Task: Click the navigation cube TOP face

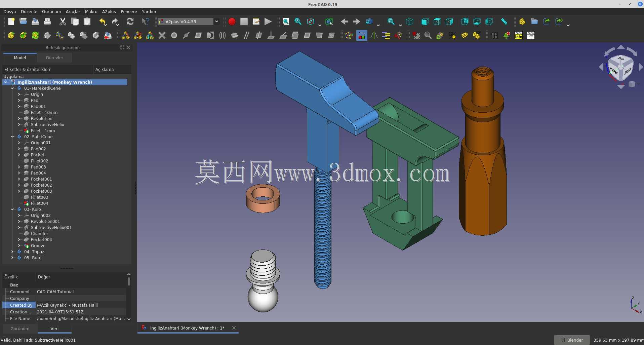Action: pyautogui.click(x=621, y=59)
